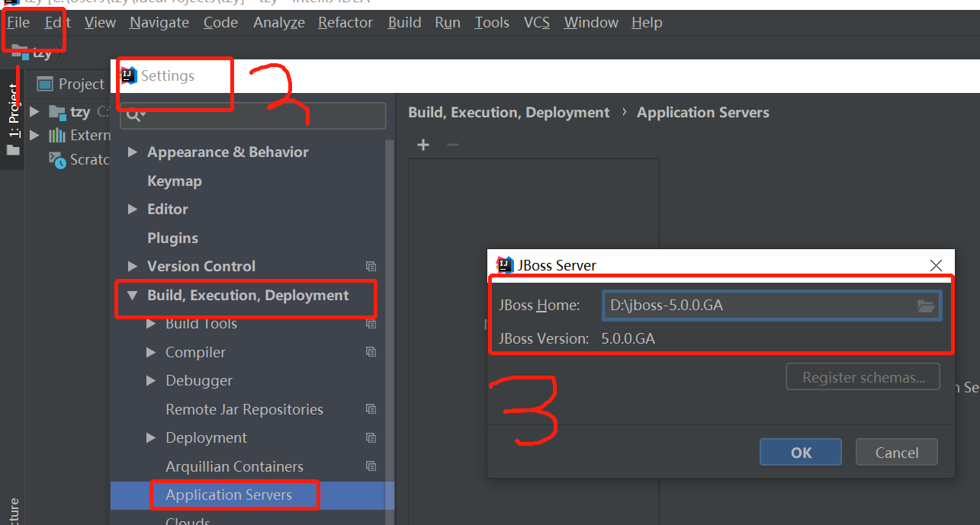Click the External Libraries icon
Image resolution: width=980 pixels, height=525 pixels.
coord(57,136)
